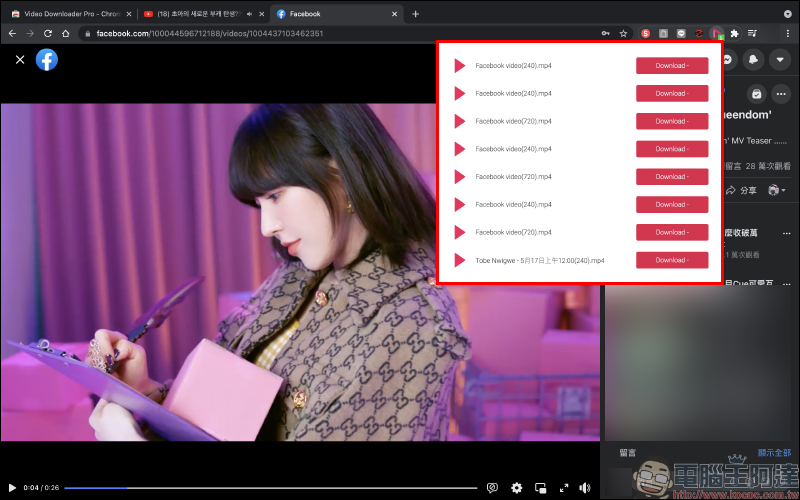
Task: Click the Facebook logo
Action: pos(47,60)
